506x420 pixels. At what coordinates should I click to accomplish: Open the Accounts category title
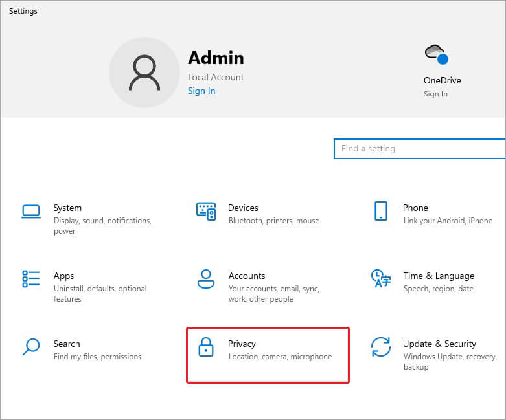(246, 276)
